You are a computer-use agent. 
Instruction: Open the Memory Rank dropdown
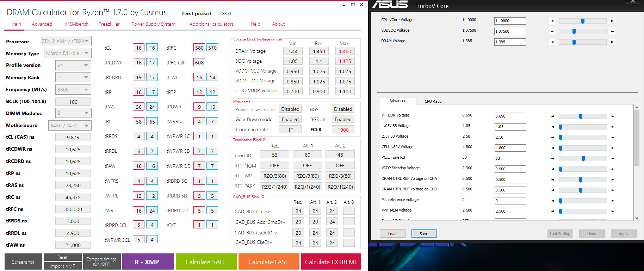coord(73,77)
